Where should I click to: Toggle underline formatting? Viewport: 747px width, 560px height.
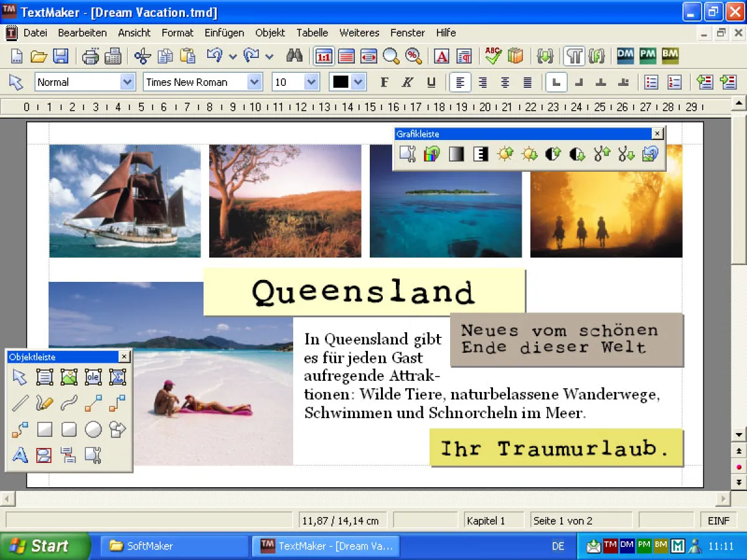[x=431, y=82]
